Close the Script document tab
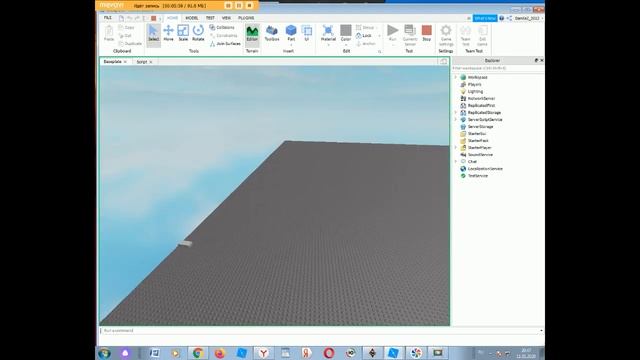This screenshot has height=360, width=640. (x=151, y=62)
